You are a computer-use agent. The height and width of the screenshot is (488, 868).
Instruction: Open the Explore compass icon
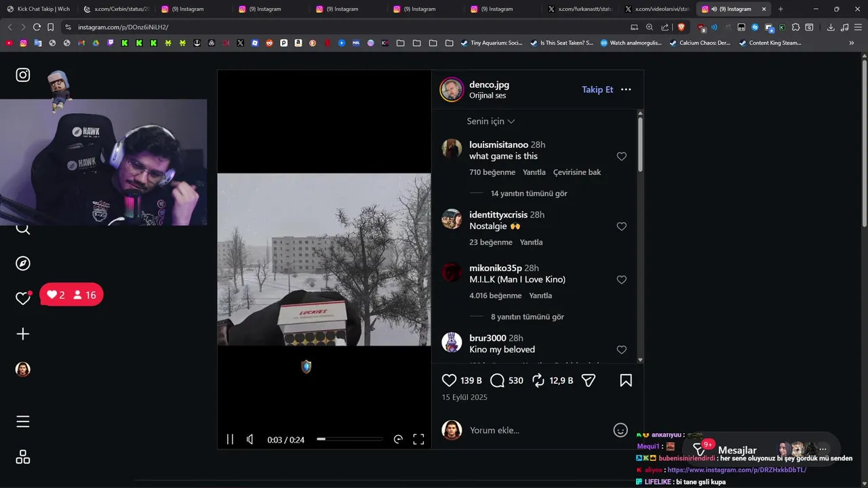[23, 264]
